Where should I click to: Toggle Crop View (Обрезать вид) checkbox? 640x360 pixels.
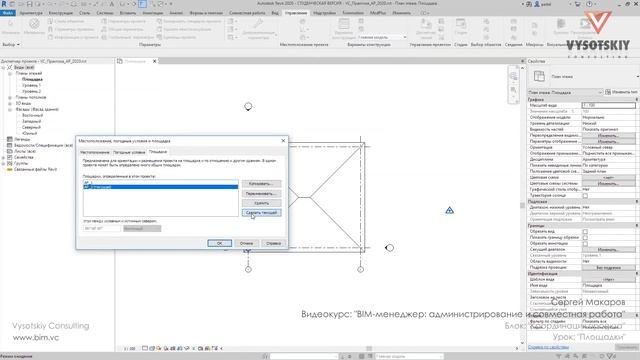[585, 231]
